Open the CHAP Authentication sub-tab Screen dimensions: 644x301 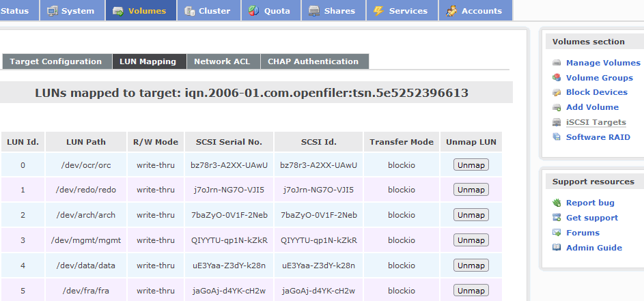pyautogui.click(x=313, y=61)
